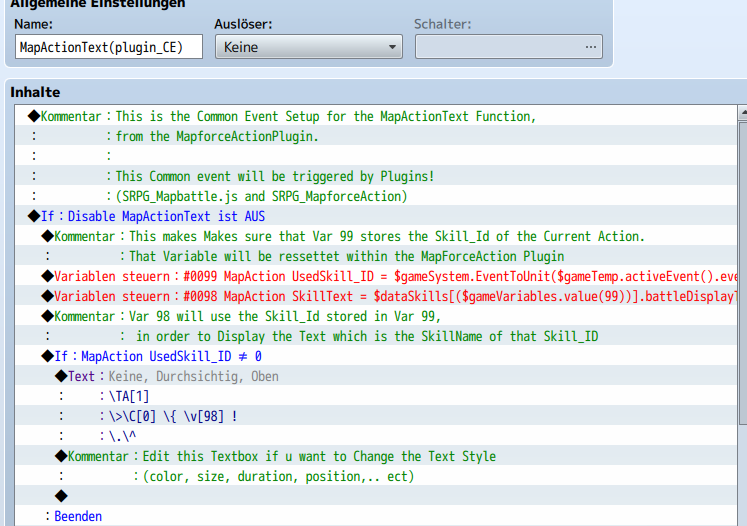Select the Kommentar about Var 99 storing Skill_Id
Screen dimensions: 747x526
(x=376, y=236)
